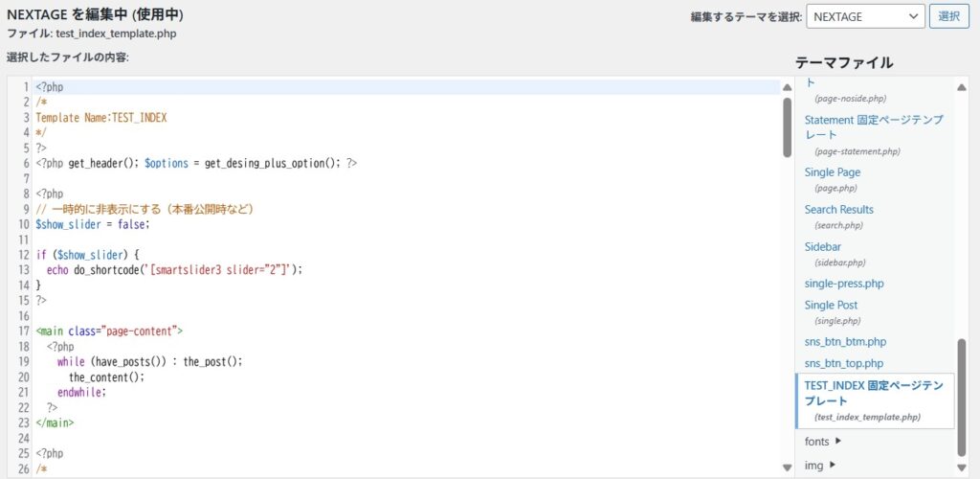Click the ファイル: test_index_template.php label

point(91,34)
